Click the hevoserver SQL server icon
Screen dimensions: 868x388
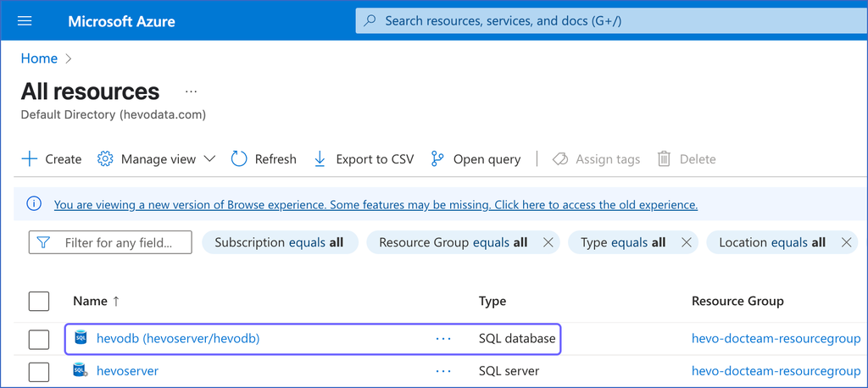(x=81, y=369)
